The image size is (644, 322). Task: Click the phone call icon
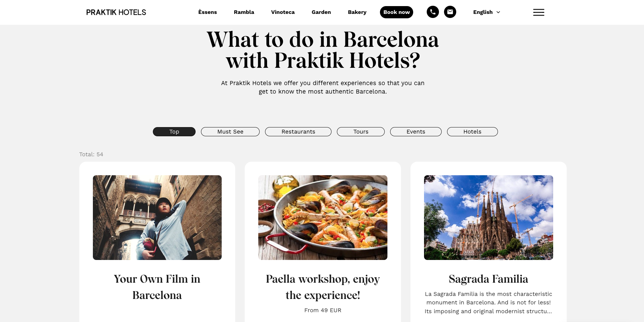click(x=432, y=12)
